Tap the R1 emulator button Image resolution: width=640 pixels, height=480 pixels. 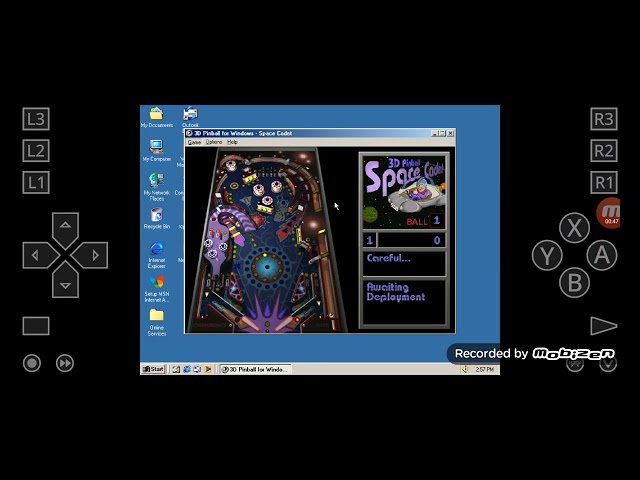coord(604,182)
